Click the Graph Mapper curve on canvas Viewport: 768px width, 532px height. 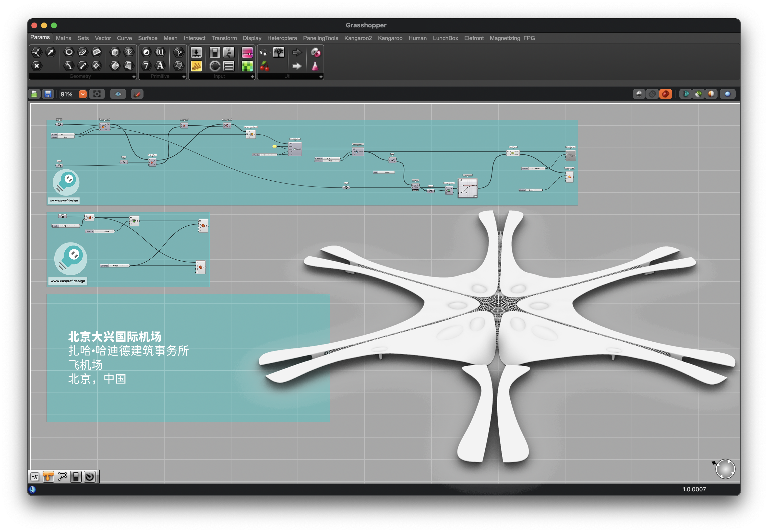467,189
